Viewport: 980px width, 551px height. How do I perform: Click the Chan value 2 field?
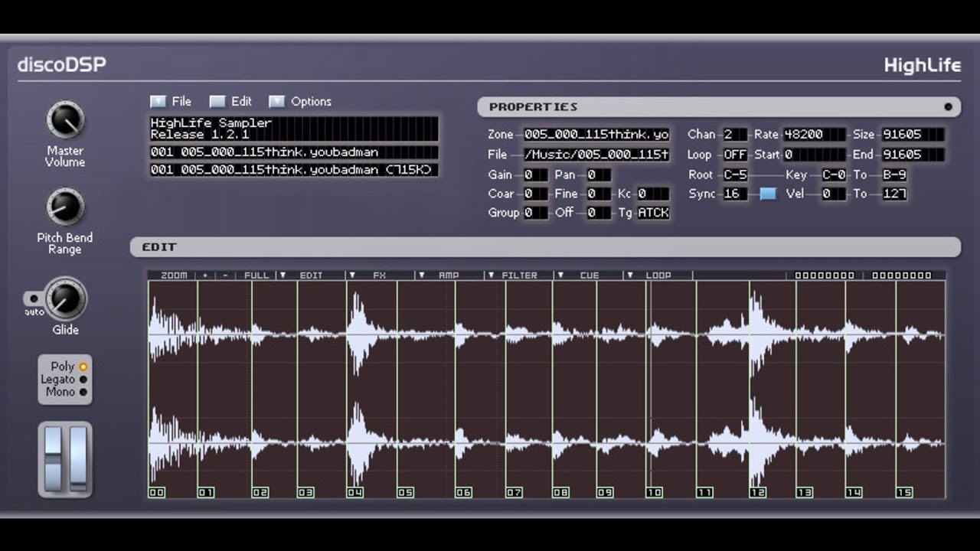(735, 135)
